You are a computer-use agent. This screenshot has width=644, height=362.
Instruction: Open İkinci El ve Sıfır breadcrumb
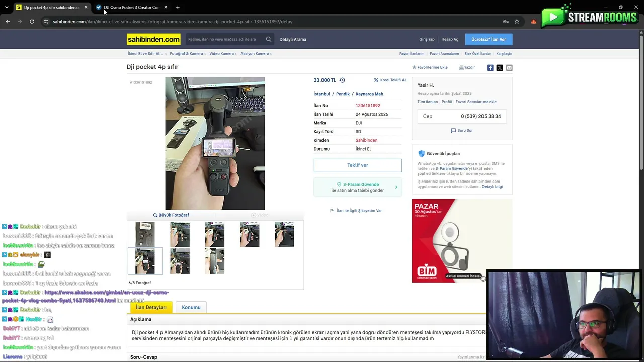[x=145, y=54]
